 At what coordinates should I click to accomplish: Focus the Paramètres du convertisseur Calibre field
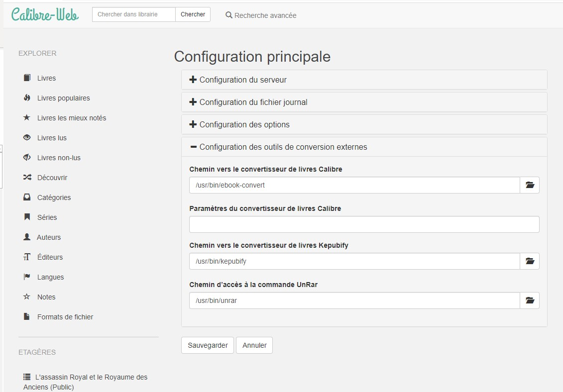click(x=364, y=224)
